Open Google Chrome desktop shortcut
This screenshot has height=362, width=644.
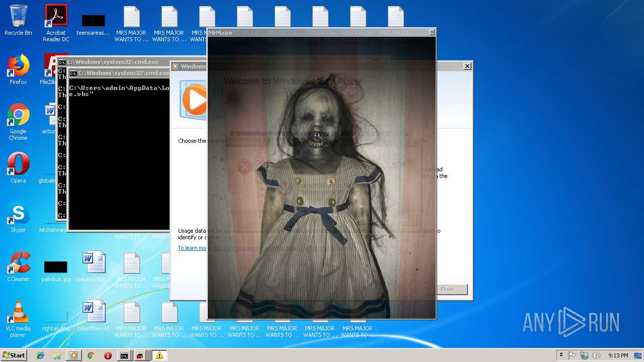click(18, 122)
